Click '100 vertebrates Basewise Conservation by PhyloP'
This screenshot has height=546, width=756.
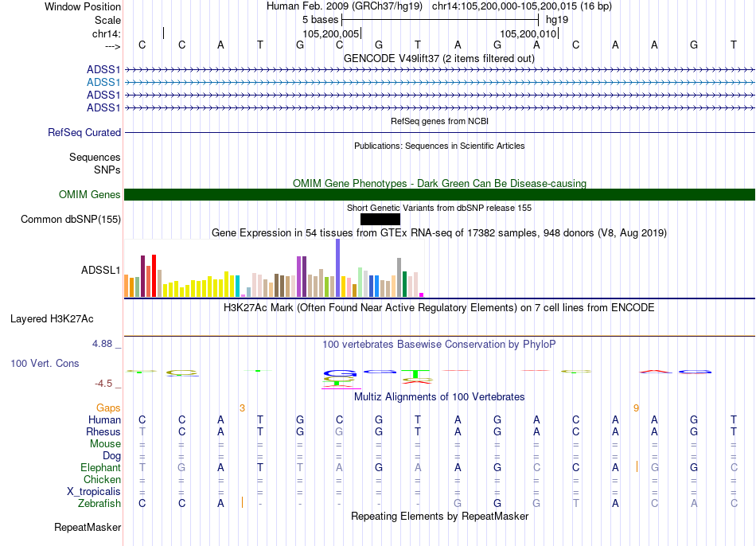click(438, 345)
